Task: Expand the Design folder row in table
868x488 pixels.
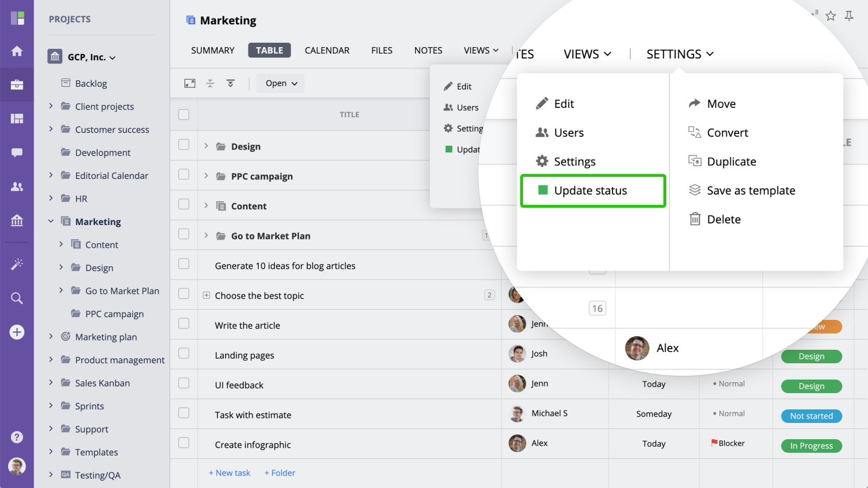Action: 206,146
